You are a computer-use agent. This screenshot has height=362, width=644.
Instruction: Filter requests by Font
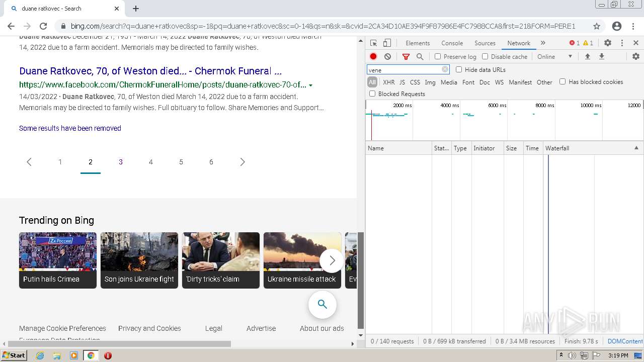(468, 82)
